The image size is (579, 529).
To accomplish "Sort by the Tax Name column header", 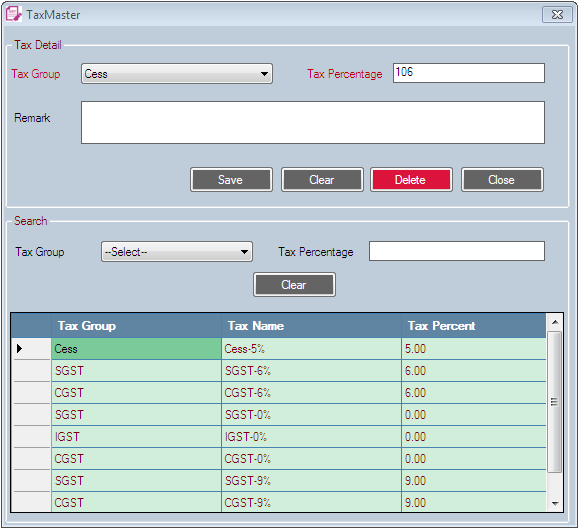I will 311,326.
